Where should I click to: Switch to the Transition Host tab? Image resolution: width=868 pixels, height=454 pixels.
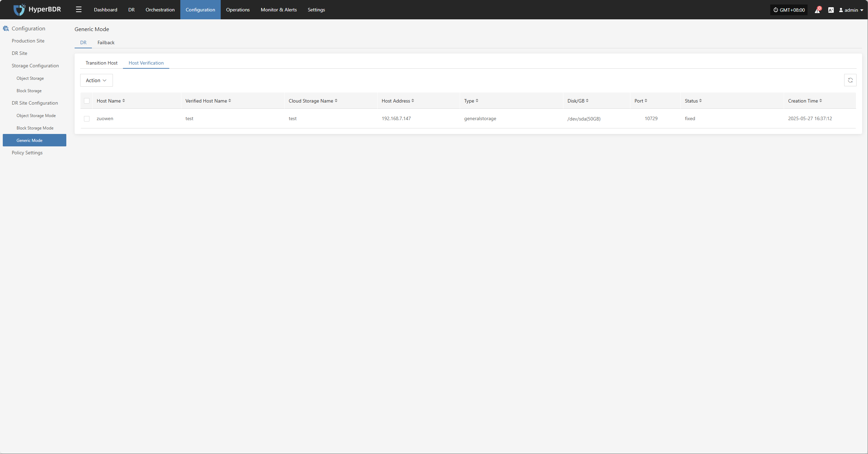point(102,63)
